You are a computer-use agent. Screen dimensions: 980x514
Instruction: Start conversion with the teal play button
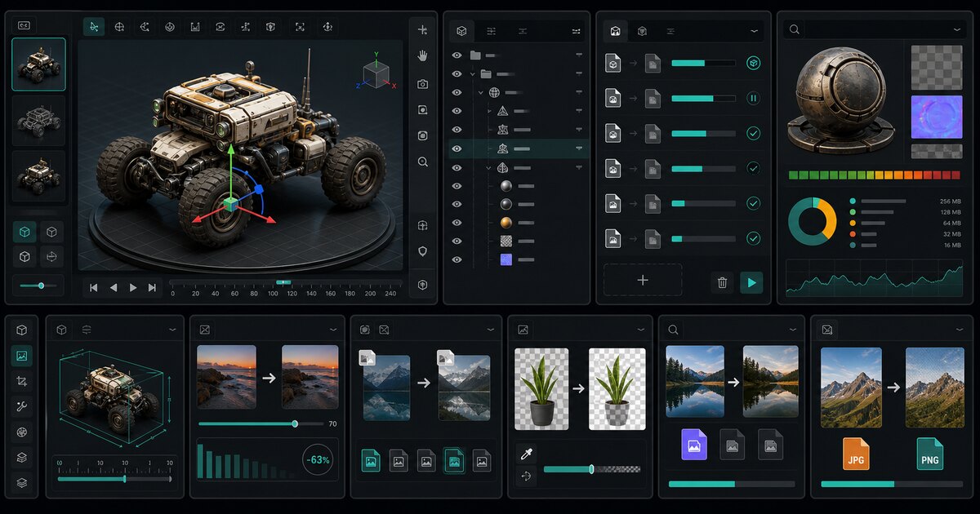coord(751,283)
